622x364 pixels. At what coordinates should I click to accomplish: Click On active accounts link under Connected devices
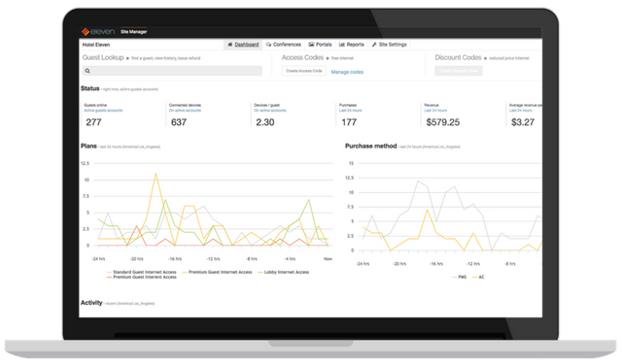click(x=185, y=111)
